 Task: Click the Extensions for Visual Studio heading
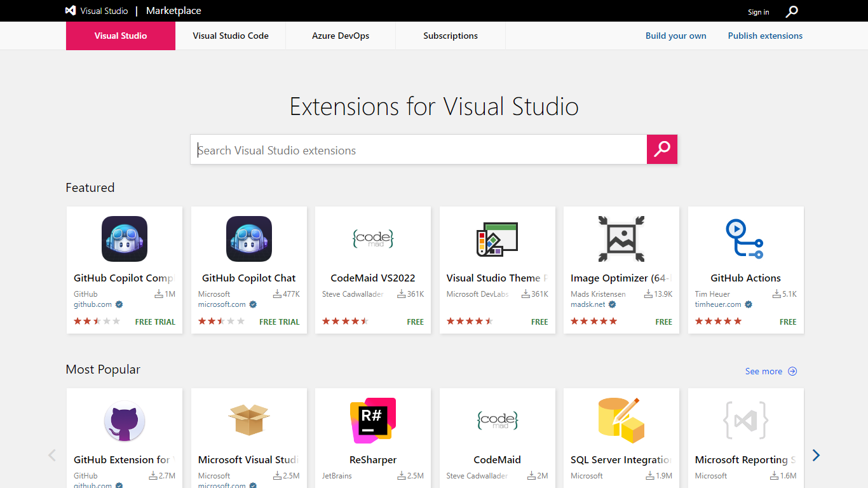coord(434,106)
